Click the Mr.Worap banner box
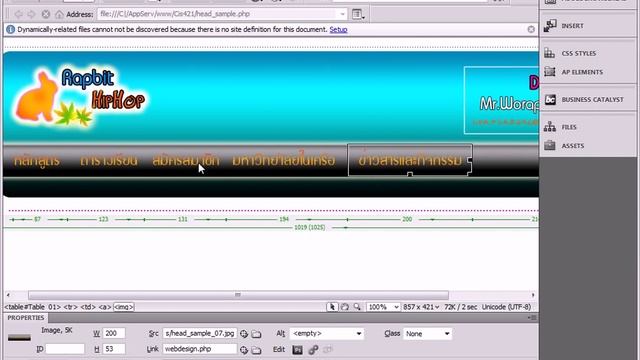640x360 pixels. [501, 100]
